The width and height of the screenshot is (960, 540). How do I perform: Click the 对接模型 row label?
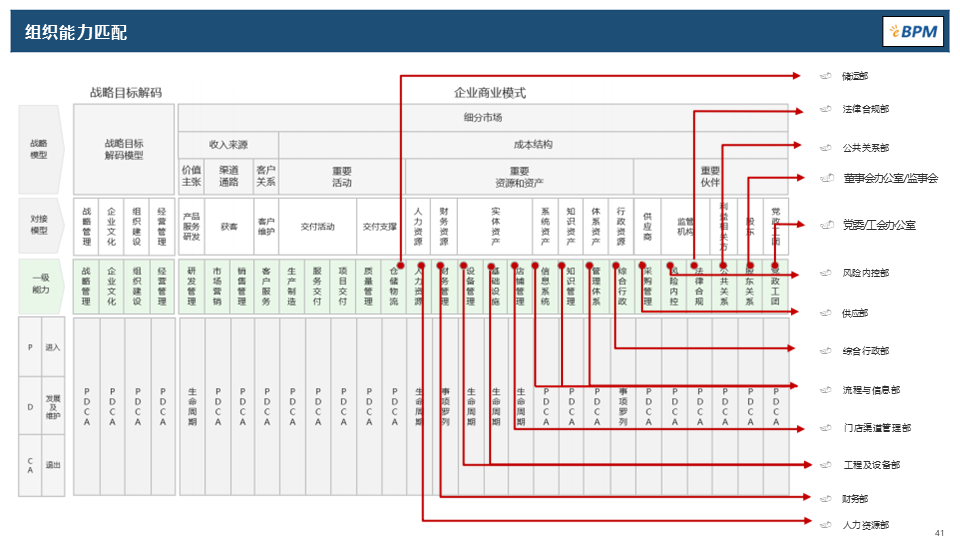click(40, 225)
